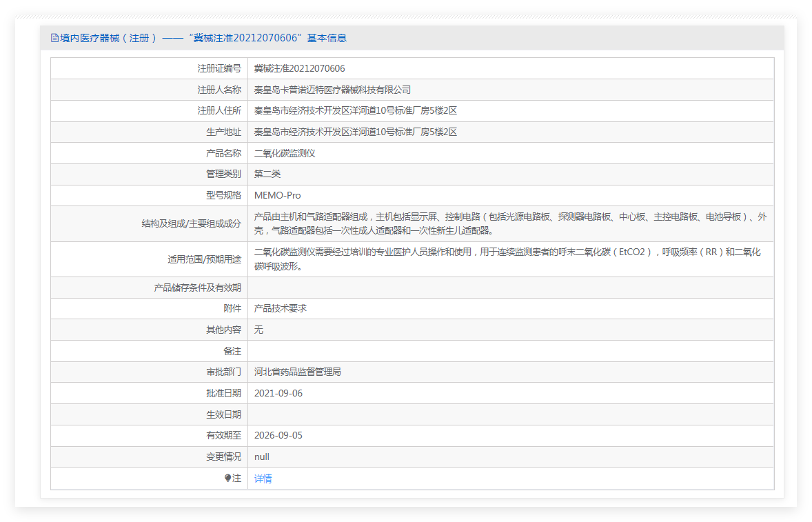The width and height of the screenshot is (812, 522).
Task: Click the 变更情况 label
Action: click(x=224, y=456)
